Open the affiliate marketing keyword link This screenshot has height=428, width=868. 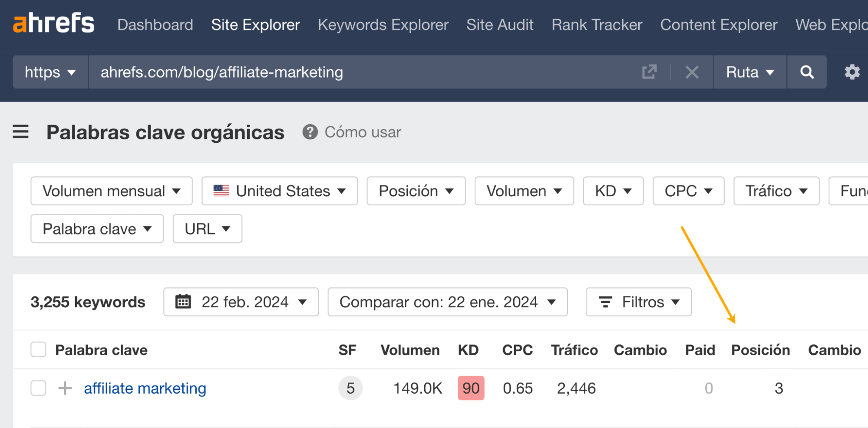point(145,388)
